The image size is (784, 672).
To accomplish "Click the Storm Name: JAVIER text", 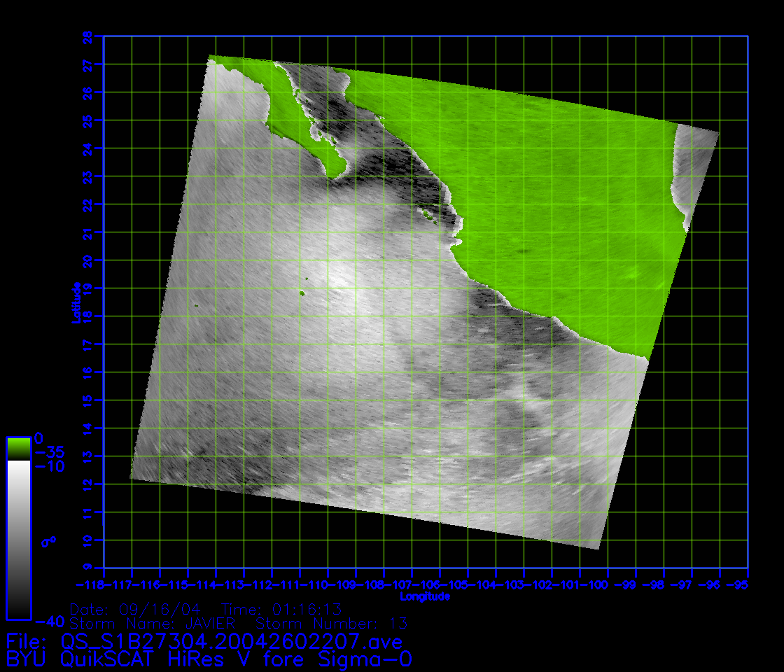I will (x=153, y=622).
